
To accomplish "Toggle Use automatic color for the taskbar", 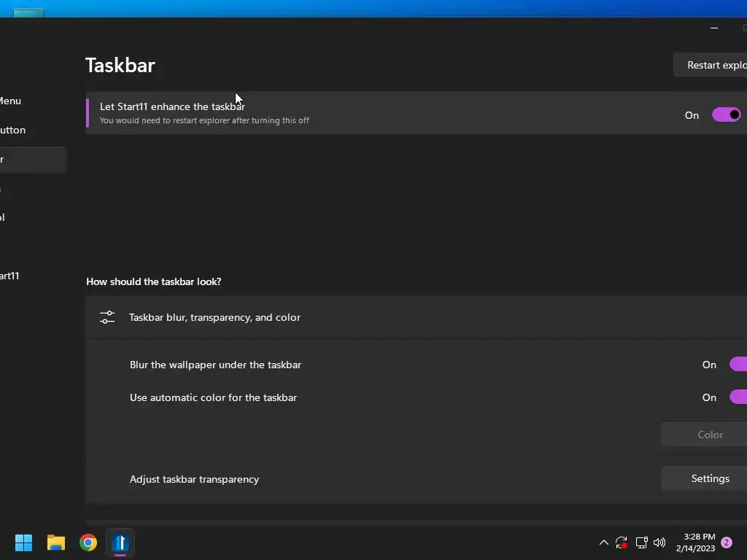I will (738, 397).
